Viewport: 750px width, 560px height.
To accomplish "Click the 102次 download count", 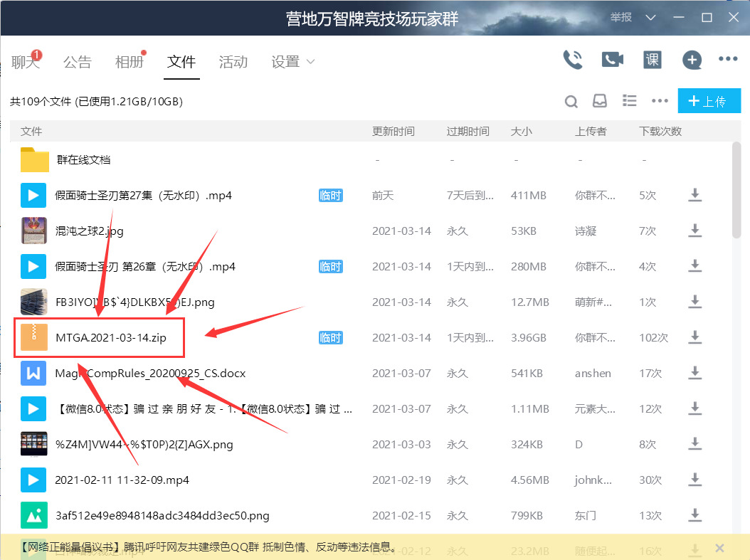I will [x=653, y=337].
